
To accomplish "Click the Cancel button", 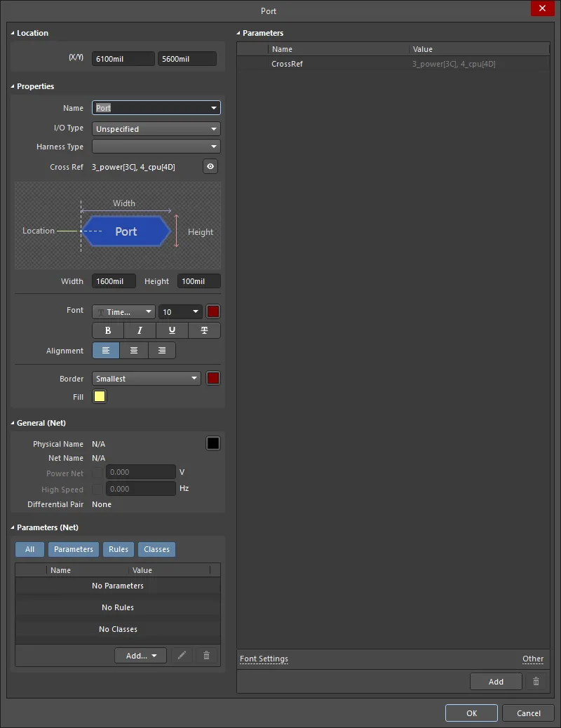I will 529,713.
